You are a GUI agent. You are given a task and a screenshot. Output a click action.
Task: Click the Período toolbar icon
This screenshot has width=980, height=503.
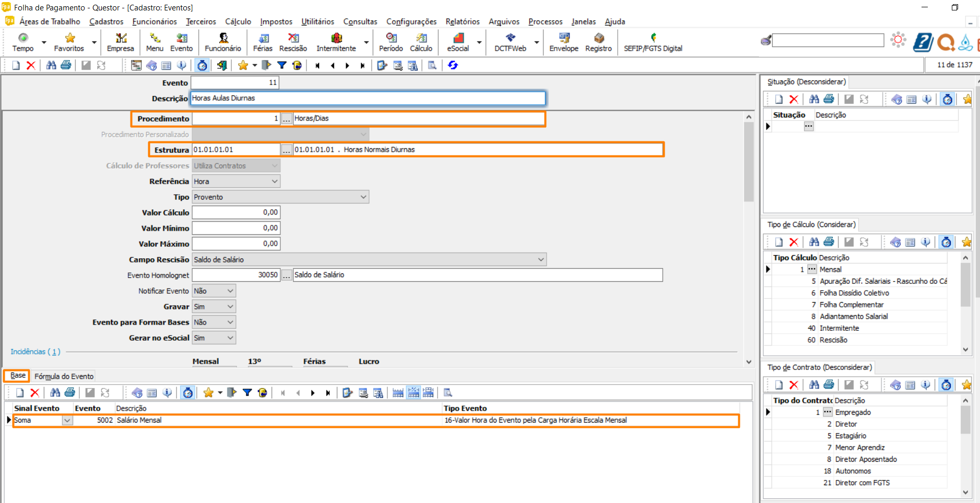[x=391, y=42]
